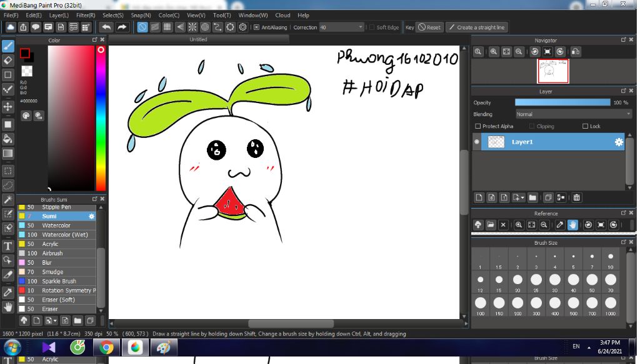Select the Eraser tool in left toolbar
Image resolution: width=640 pixels, height=364 pixels.
(7, 61)
